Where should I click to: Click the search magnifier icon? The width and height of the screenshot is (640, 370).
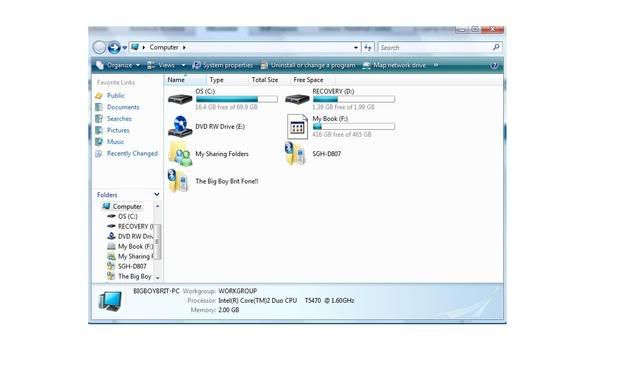496,47
